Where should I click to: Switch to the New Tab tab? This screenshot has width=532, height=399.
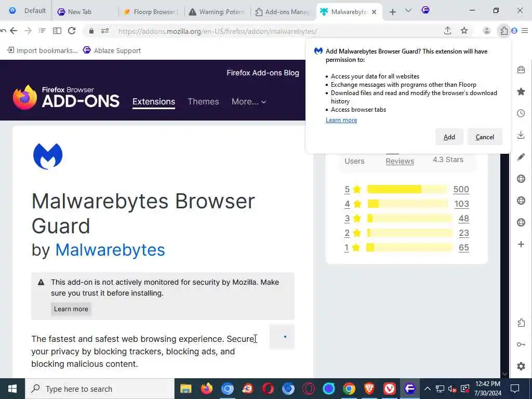point(86,12)
